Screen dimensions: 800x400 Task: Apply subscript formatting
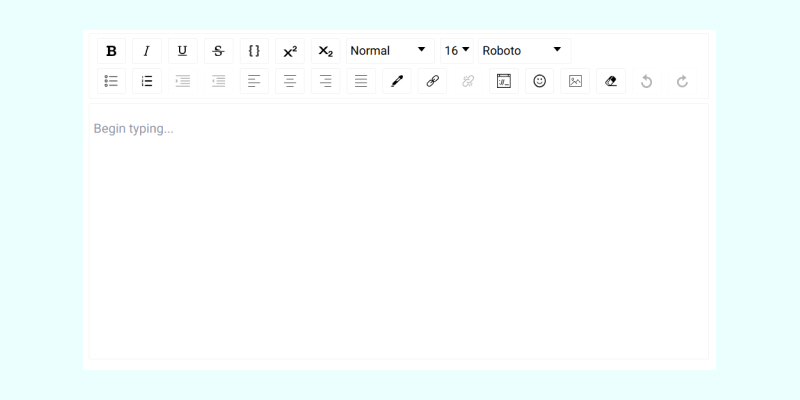(x=325, y=51)
